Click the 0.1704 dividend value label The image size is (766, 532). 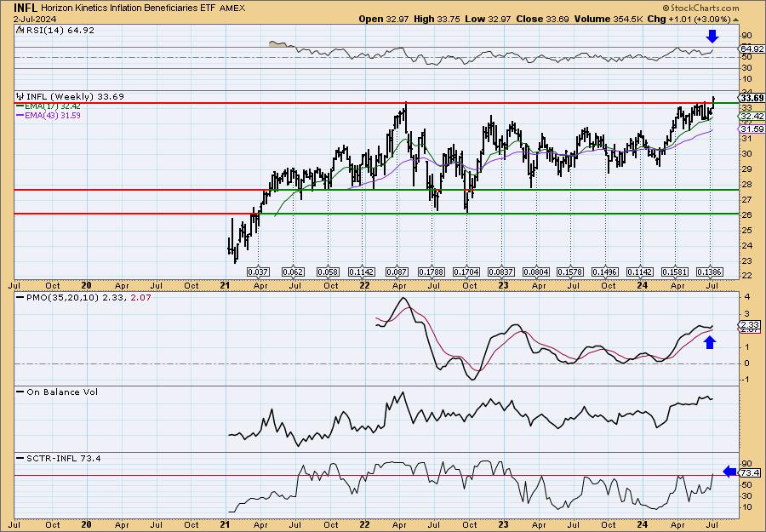coord(466,272)
